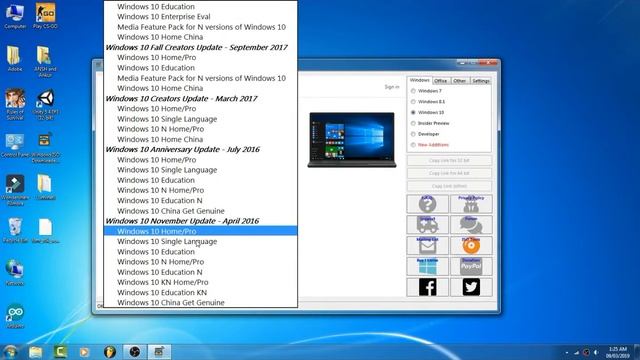
Task: Click the Windows logo license button
Action: (427, 266)
